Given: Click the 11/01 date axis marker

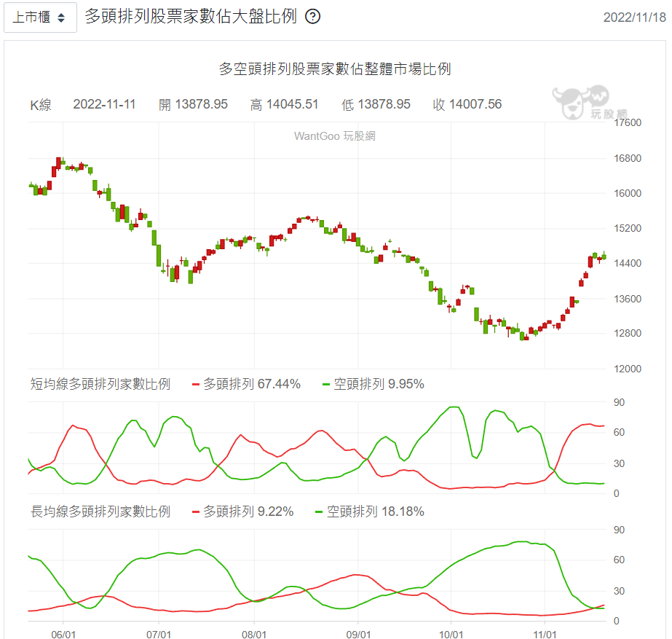Looking at the screenshot, I should tap(546, 634).
